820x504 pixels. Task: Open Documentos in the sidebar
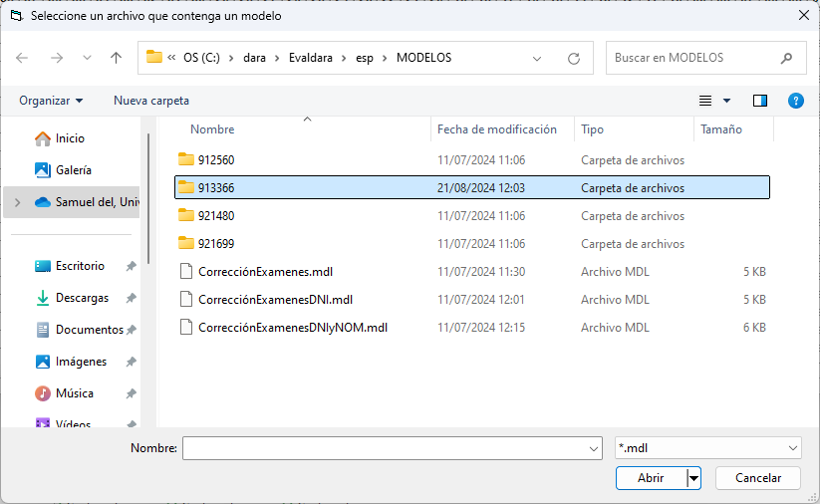point(79,330)
